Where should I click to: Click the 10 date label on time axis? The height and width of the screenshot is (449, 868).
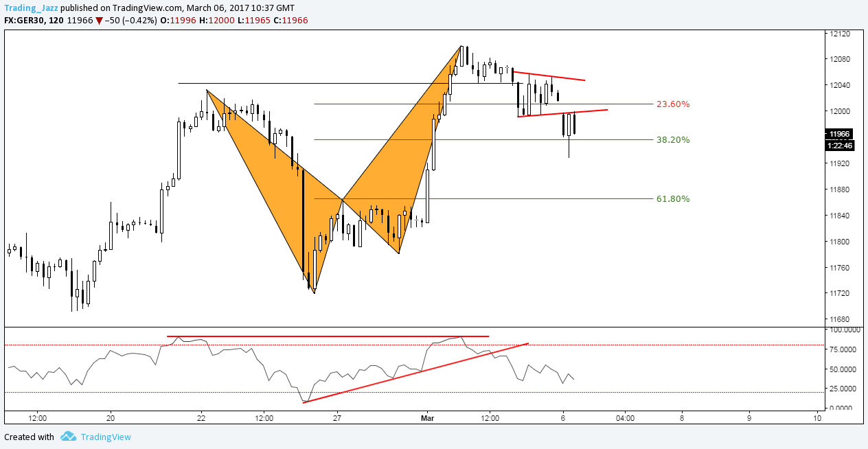(817, 417)
